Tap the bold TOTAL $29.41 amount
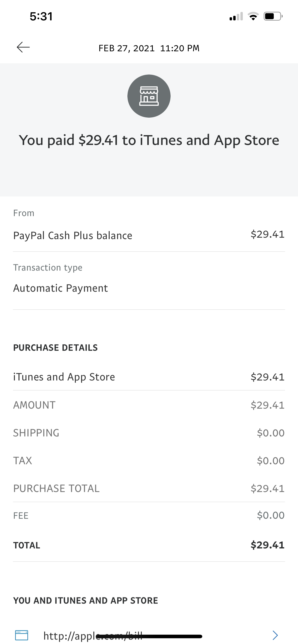Viewport: 298px width, 644px height. [268, 545]
